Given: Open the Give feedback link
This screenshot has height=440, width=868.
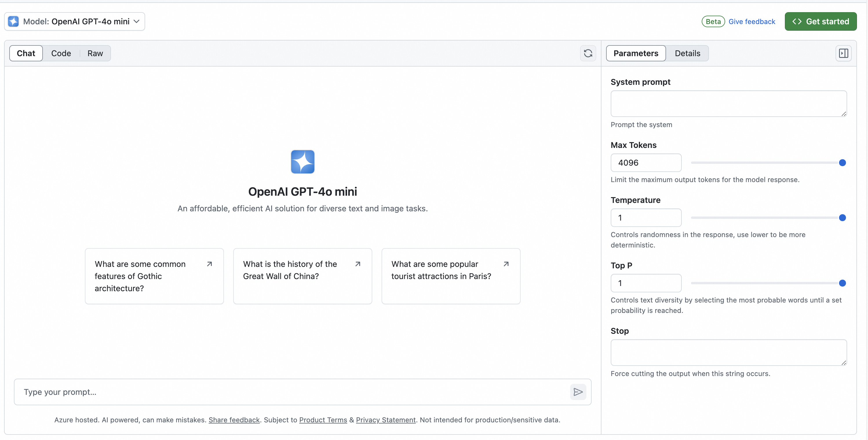Looking at the screenshot, I should [752, 21].
